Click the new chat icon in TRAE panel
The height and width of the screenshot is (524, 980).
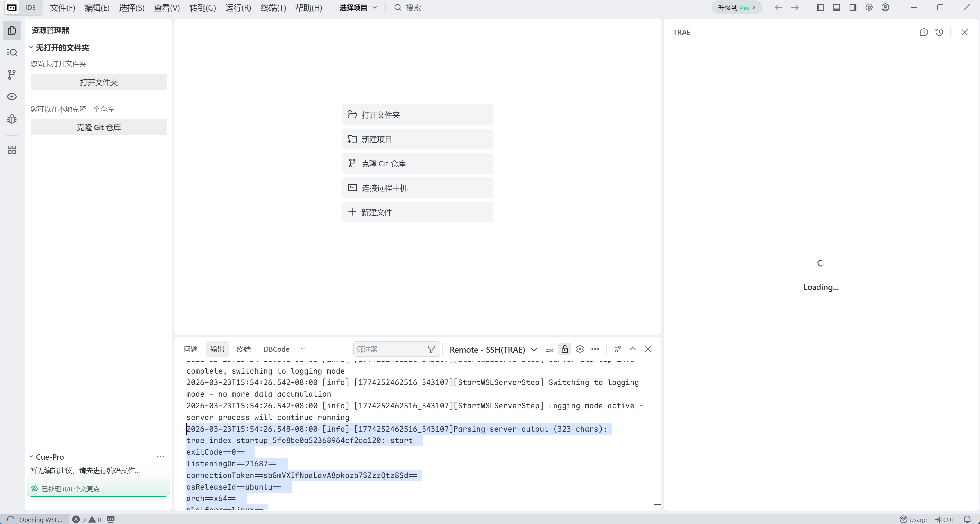pyautogui.click(x=924, y=32)
